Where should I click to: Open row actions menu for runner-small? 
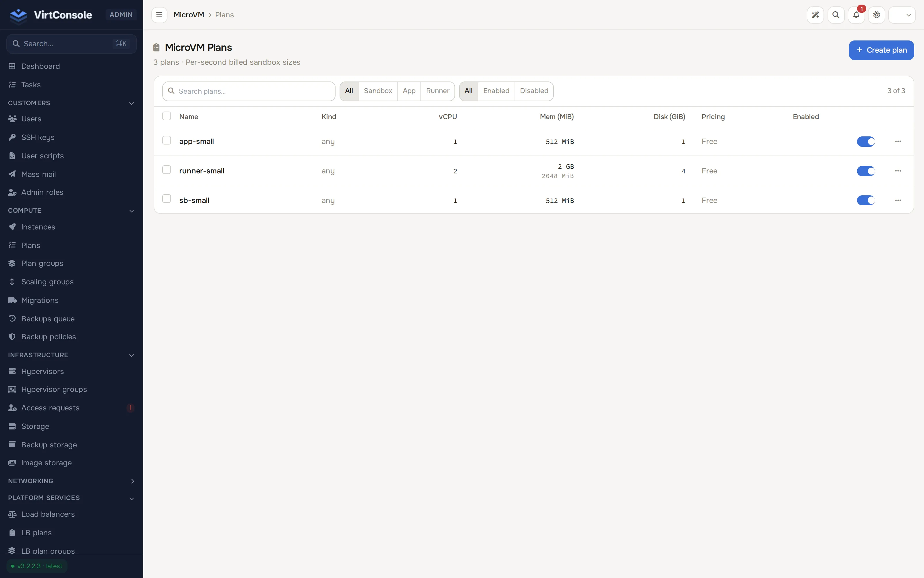click(x=898, y=171)
